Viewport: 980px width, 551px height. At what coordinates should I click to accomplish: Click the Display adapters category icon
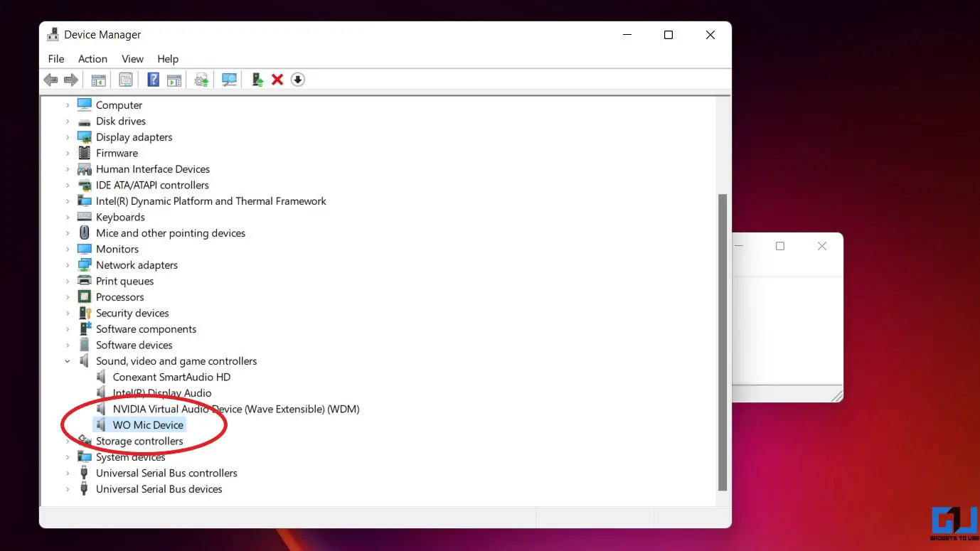point(85,137)
